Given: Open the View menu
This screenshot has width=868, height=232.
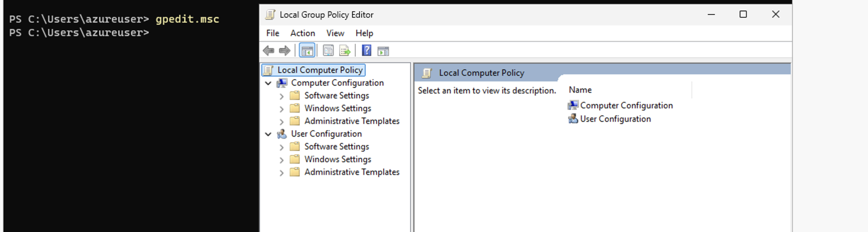Looking at the screenshot, I should (335, 33).
